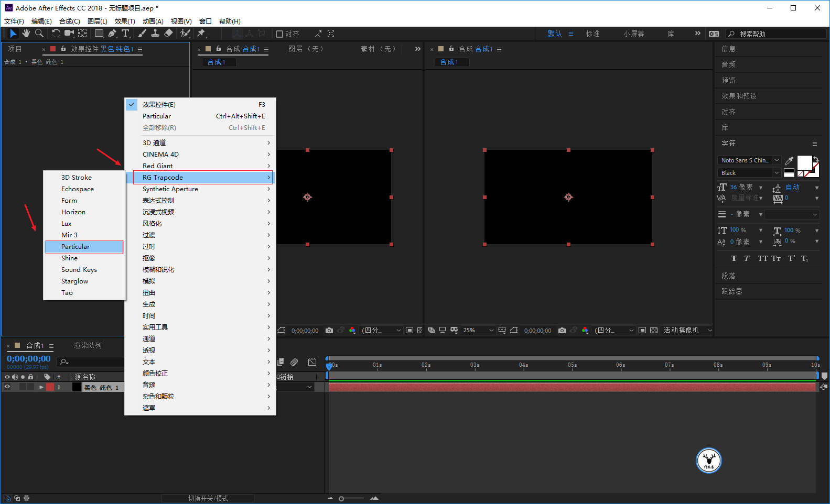Switch to the 渲染队列 tab
Viewport: 830px width, 504px height.
pyautogui.click(x=88, y=346)
